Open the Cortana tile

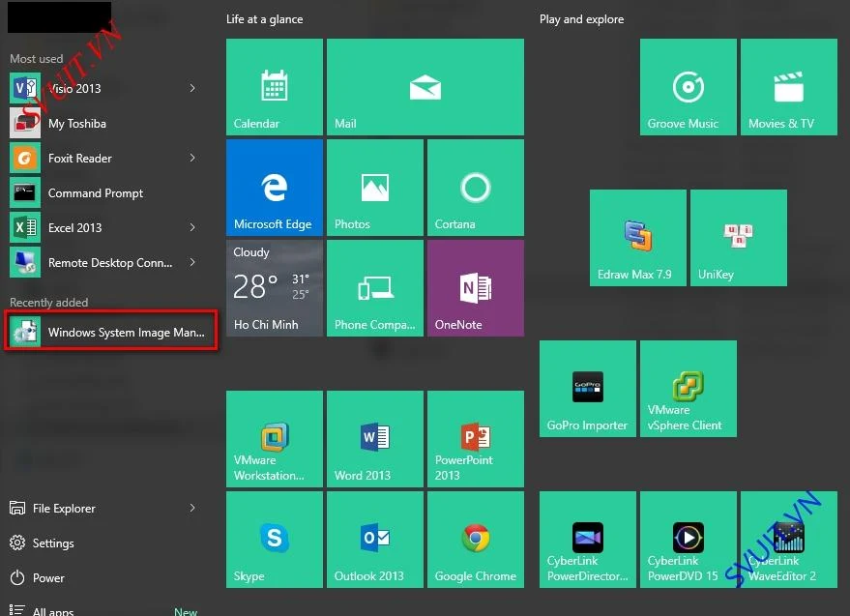476,188
